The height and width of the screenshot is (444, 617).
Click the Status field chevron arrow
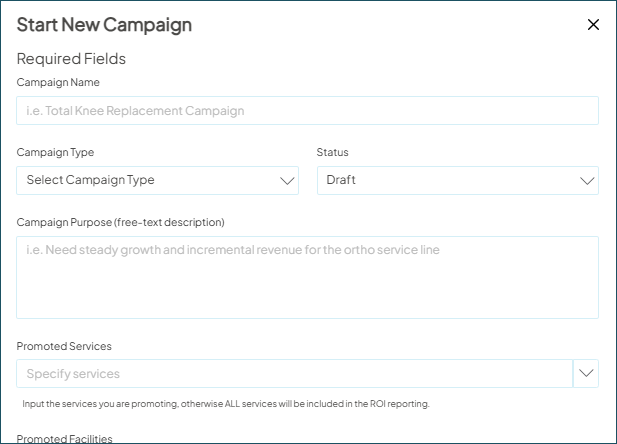(587, 181)
